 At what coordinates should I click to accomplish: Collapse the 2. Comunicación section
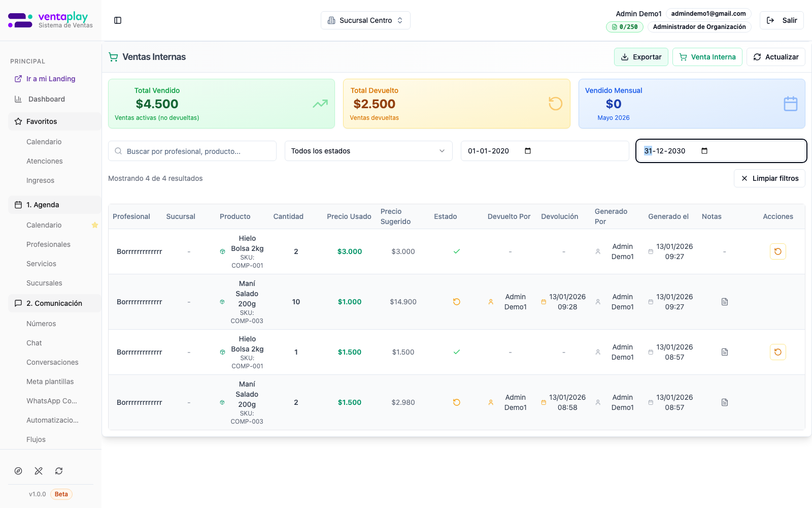55,303
